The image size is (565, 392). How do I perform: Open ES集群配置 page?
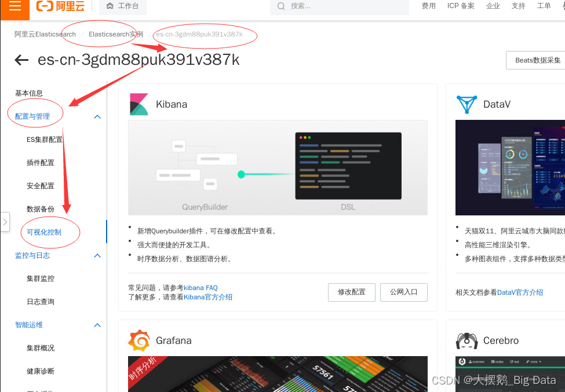pos(45,140)
